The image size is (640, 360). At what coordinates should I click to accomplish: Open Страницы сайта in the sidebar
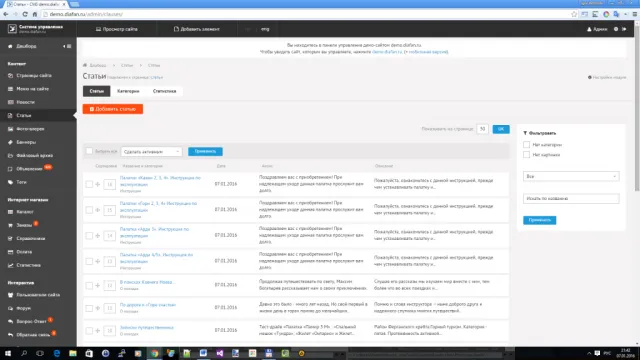34,76
